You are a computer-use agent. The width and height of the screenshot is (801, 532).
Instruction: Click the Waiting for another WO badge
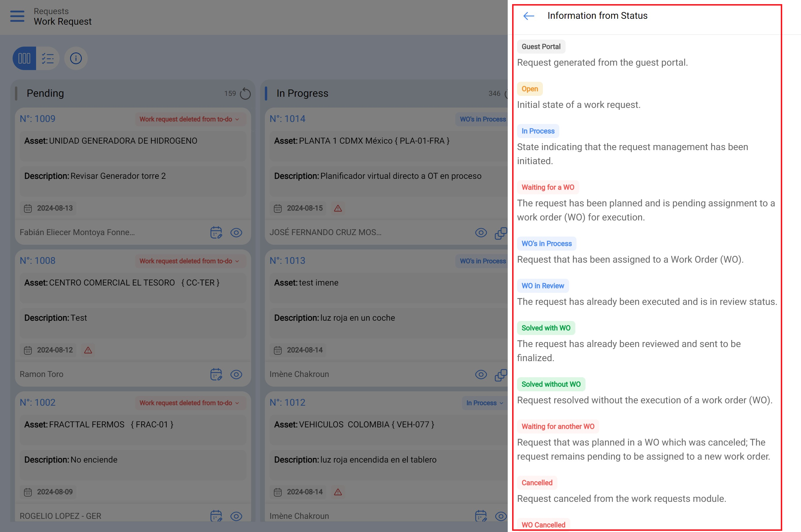coord(558,426)
